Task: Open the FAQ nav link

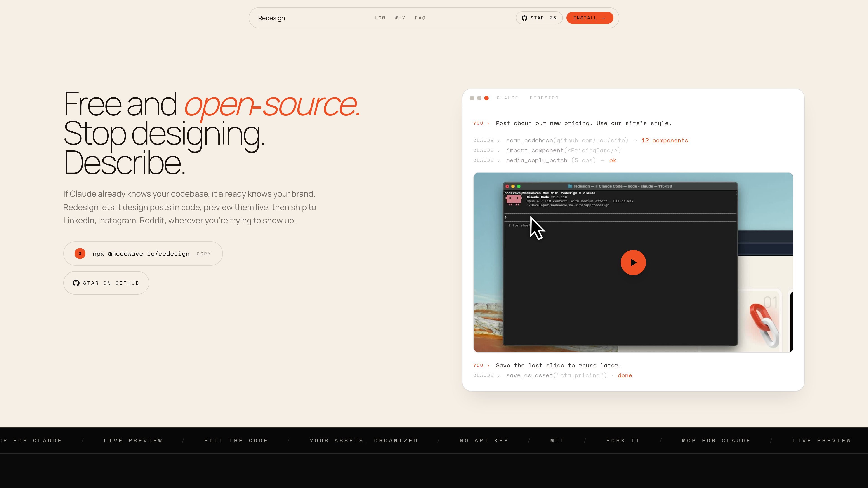Action: click(420, 18)
